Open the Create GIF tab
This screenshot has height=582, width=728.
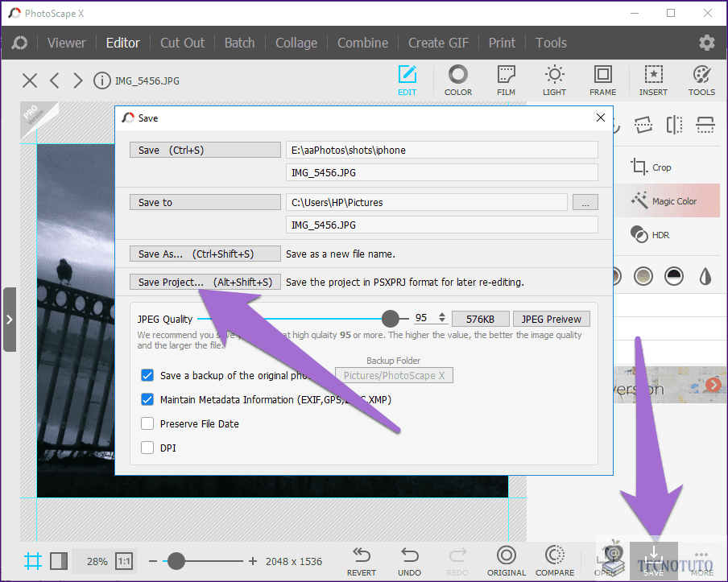click(x=438, y=43)
